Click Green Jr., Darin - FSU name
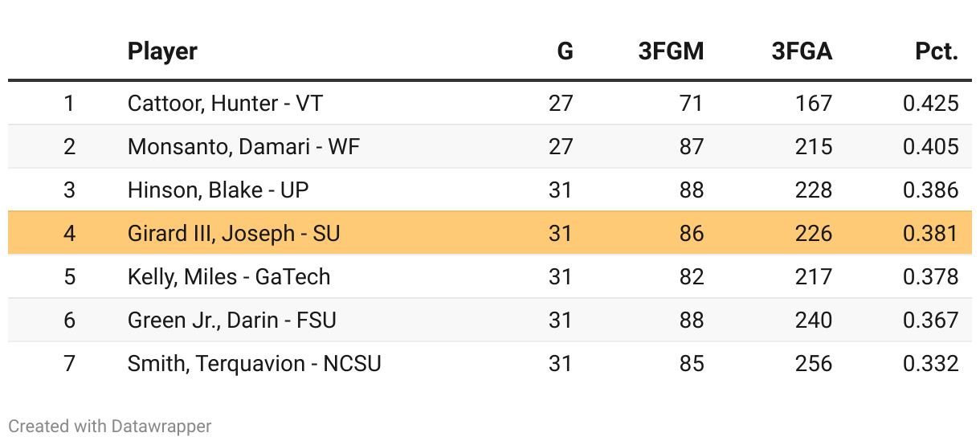 tap(231, 320)
